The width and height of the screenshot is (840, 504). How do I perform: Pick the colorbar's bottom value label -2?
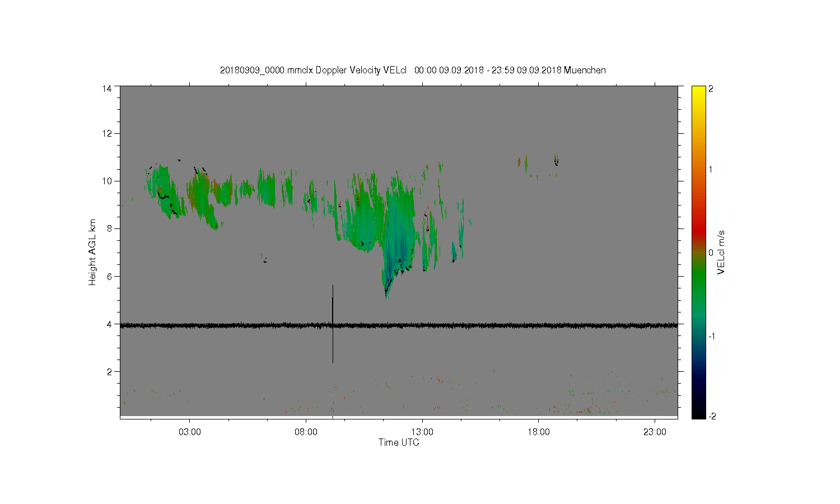point(711,416)
